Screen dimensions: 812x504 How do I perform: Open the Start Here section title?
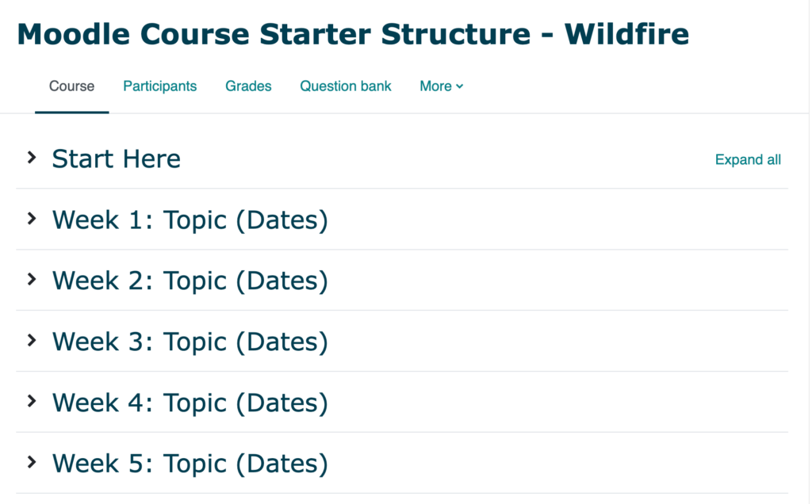click(x=116, y=158)
